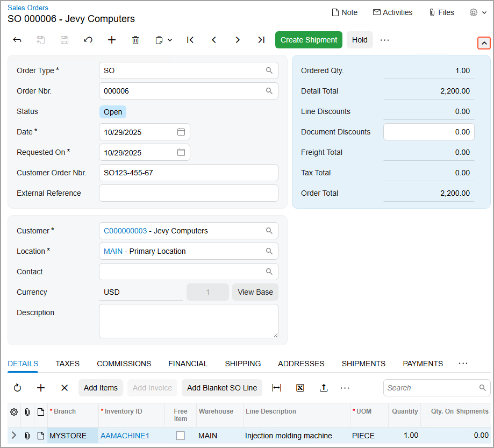This screenshot has height=448, width=494.
Task: Refresh the details grid
Action: point(17,388)
